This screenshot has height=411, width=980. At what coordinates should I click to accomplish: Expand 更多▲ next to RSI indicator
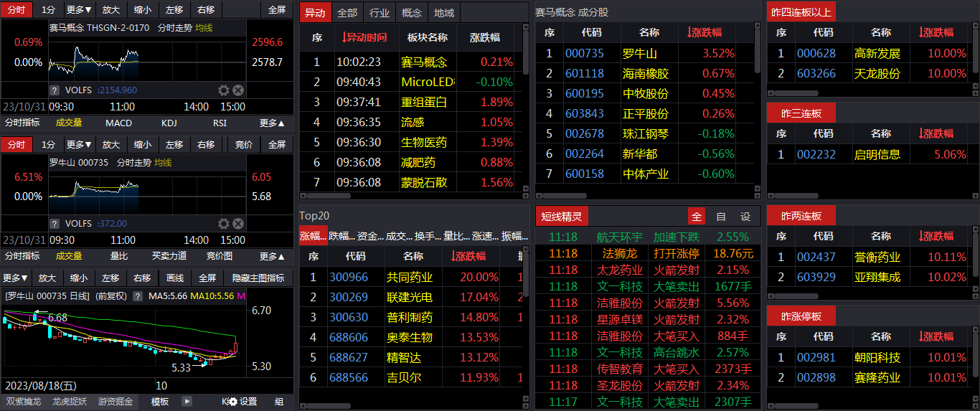(272, 123)
